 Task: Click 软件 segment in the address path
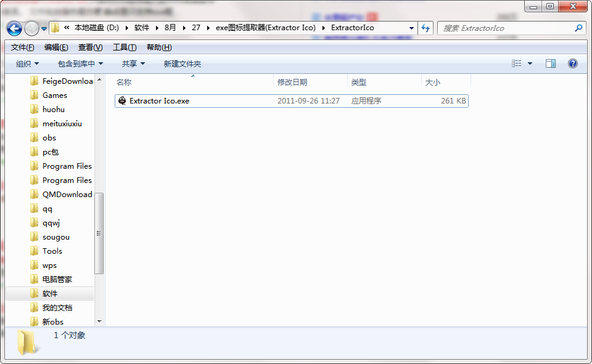point(142,28)
